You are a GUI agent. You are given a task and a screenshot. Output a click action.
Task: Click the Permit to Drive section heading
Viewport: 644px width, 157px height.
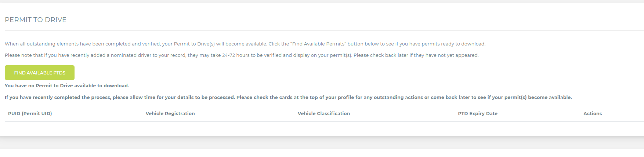tap(36, 20)
